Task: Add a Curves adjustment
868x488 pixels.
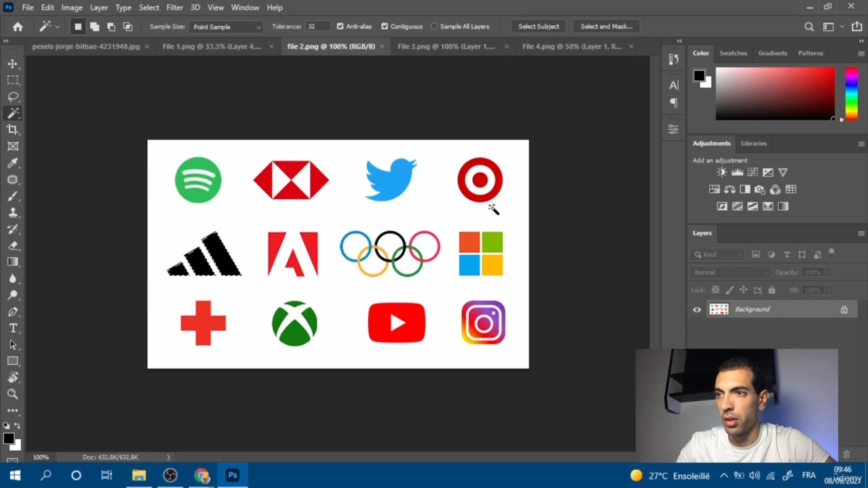Action: click(x=753, y=172)
